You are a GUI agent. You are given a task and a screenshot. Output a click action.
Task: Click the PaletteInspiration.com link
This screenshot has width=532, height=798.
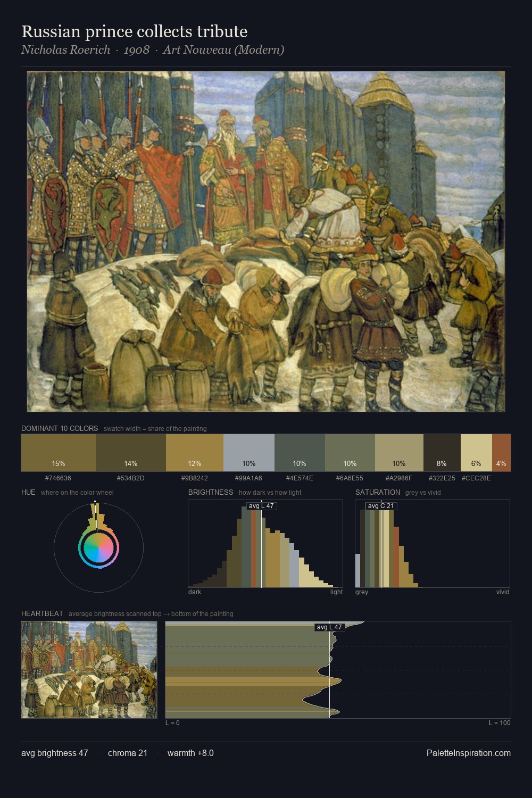[469, 753]
